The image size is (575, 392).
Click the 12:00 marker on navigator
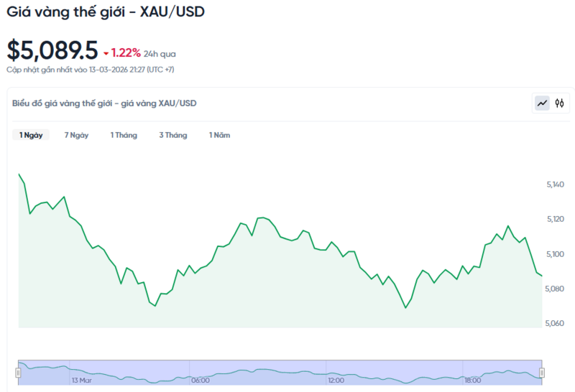[336, 380]
